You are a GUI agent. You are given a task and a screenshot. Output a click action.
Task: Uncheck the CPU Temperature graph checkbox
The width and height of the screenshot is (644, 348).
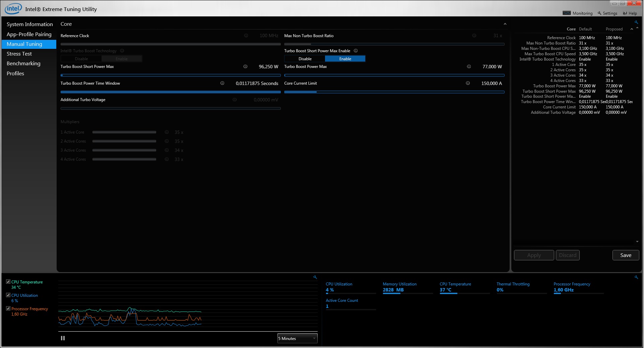coord(8,282)
